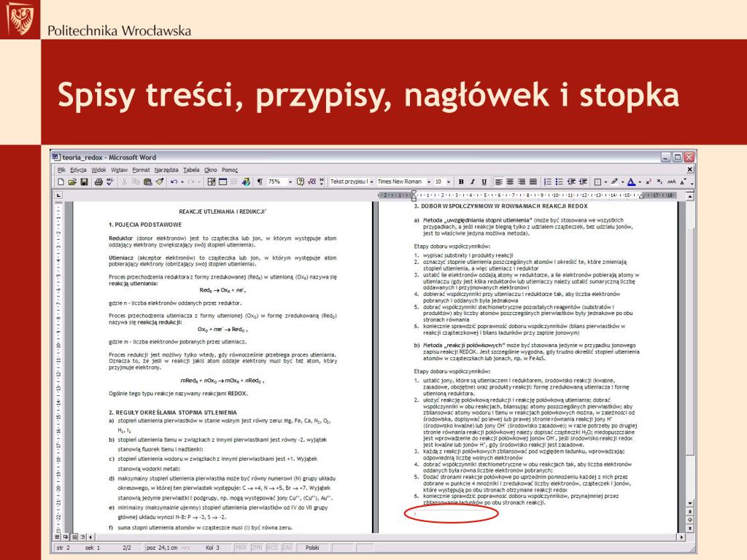Open Tables and Borders toolbar icon
Screen dimensions: 747x560
[x=212, y=182]
